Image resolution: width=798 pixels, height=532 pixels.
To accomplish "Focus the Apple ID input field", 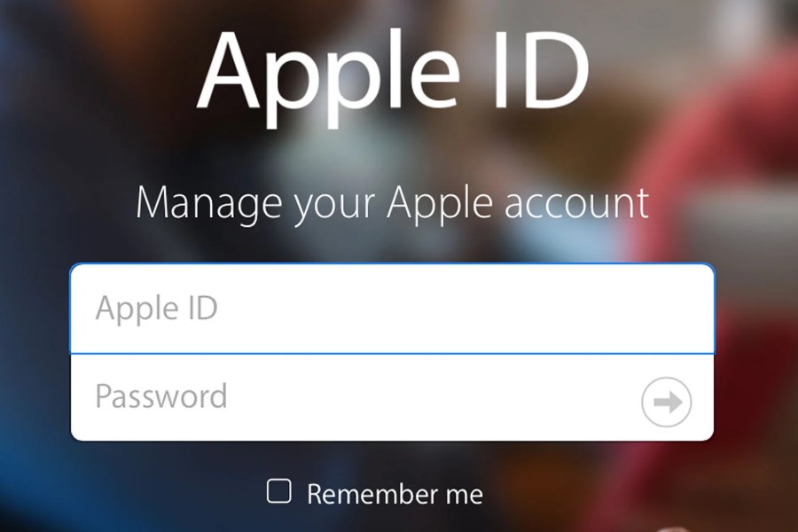I will [392, 309].
